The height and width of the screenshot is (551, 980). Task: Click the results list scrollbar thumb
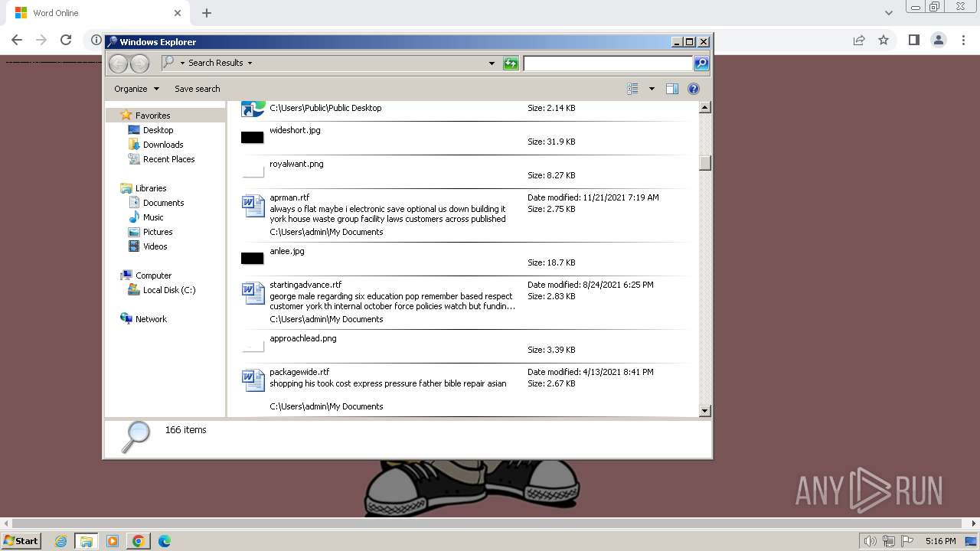[x=705, y=163]
